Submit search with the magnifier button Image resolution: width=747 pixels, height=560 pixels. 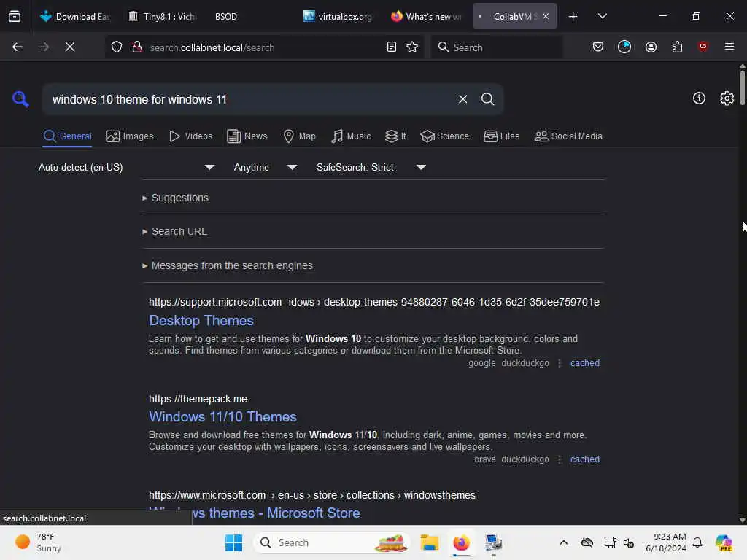487,99
